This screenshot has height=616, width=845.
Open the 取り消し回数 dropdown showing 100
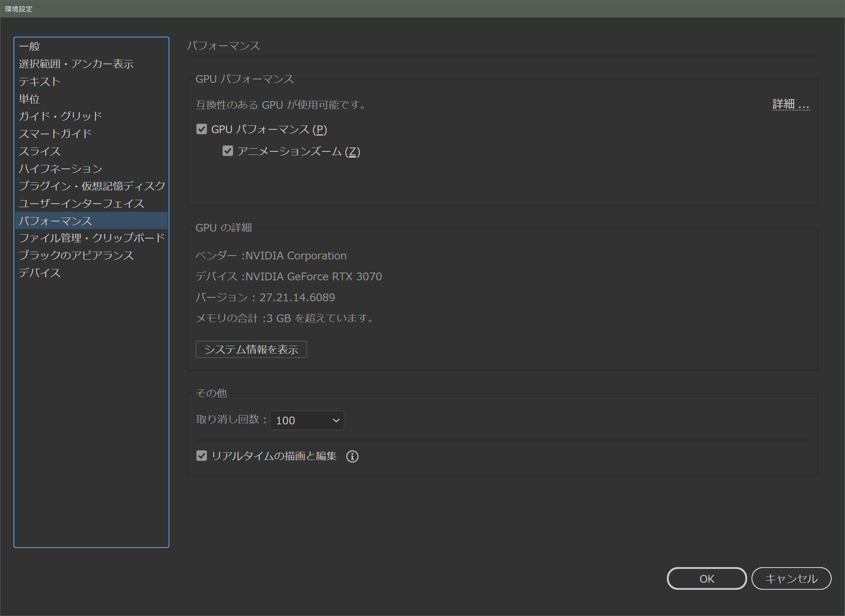point(307,420)
